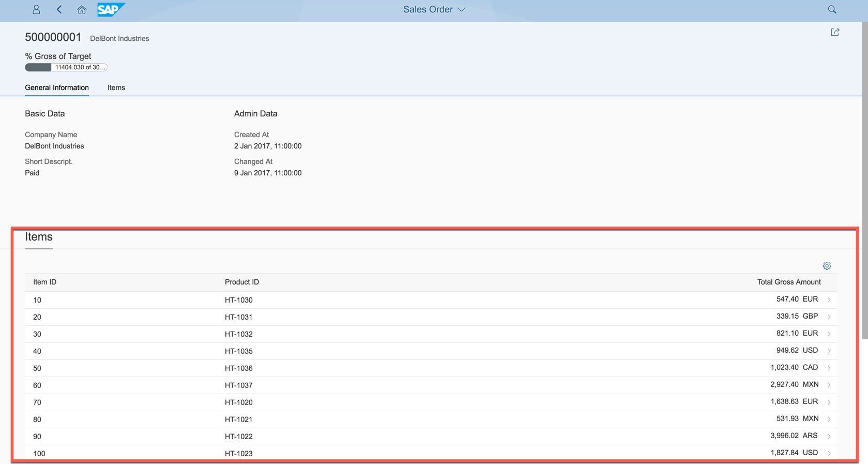Sort by Item ID column header
This screenshot has height=464, width=868.
pyautogui.click(x=45, y=282)
